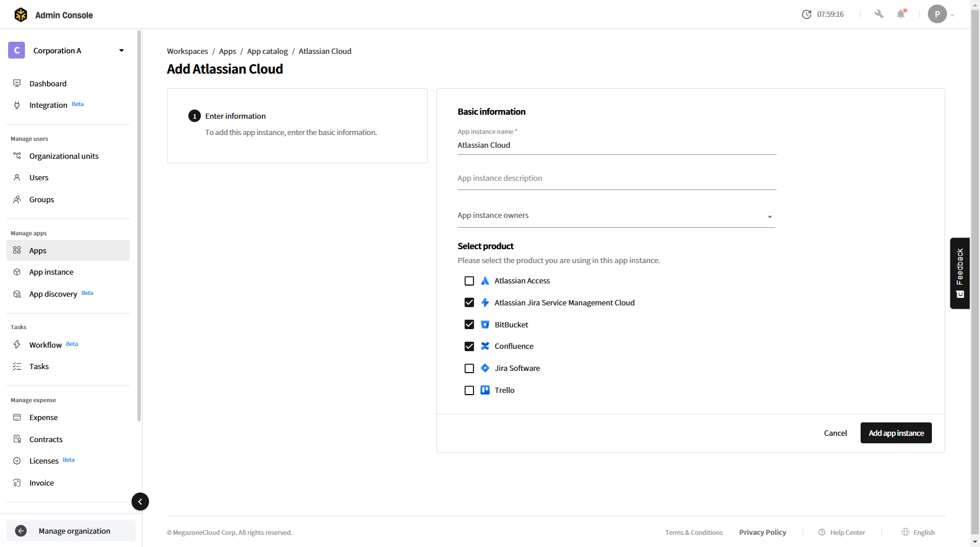This screenshot has height=547, width=980.
Task: Open the wrench tools icon in header
Action: [879, 14]
